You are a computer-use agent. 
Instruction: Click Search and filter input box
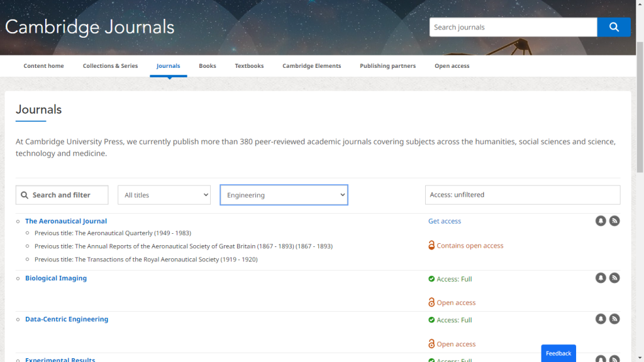tap(62, 195)
